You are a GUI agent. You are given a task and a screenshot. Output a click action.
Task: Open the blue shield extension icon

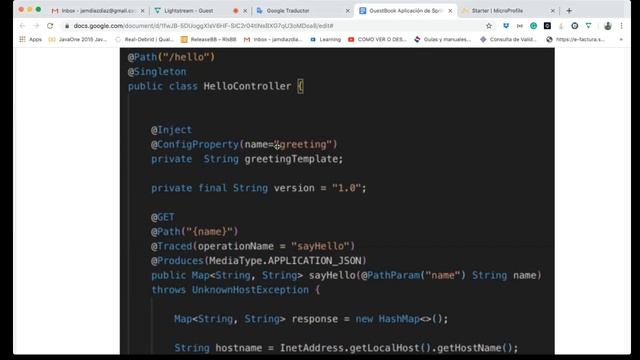[506, 26]
